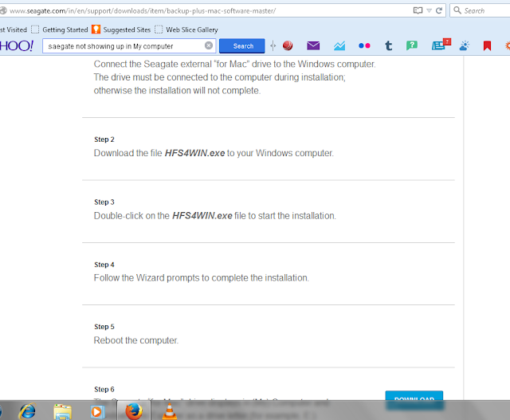Open the Yahoo Weather icon

(465, 45)
